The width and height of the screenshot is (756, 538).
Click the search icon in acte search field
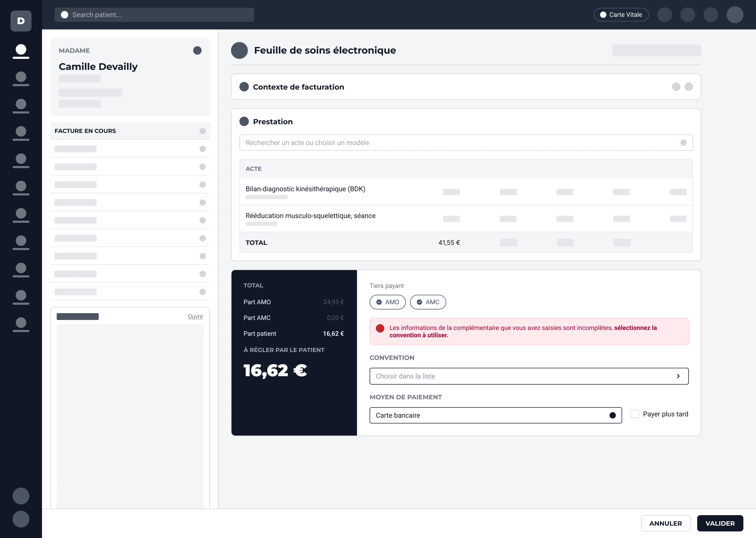pos(683,143)
